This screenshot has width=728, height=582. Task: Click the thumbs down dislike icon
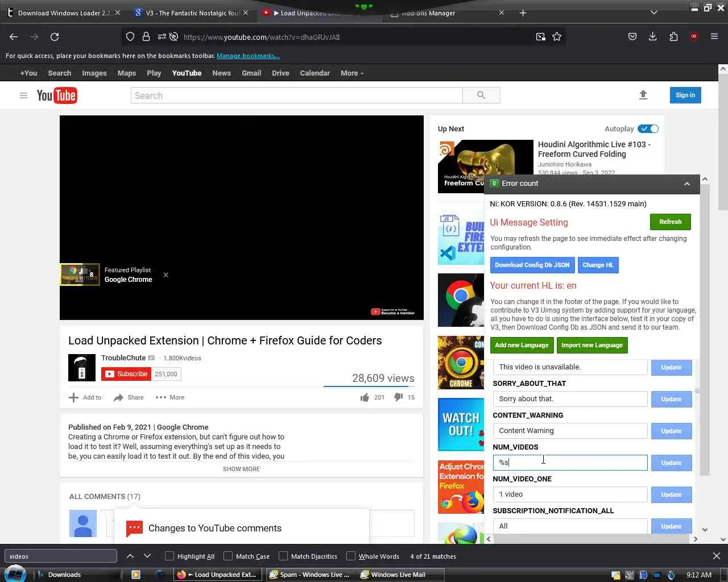[398, 397]
